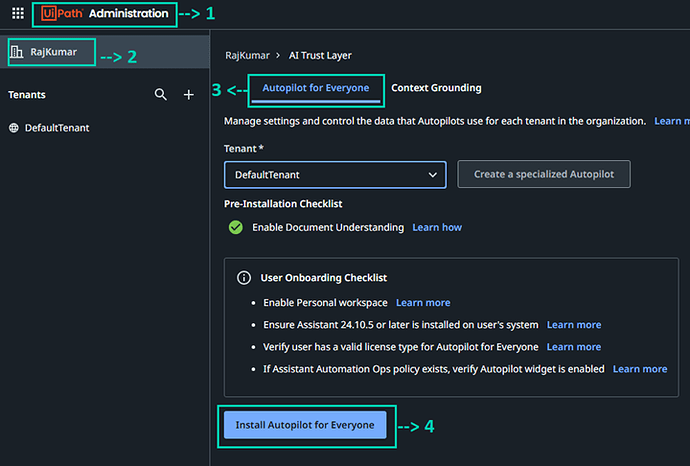Click the User Onboarding Checklist heading
The width and height of the screenshot is (690, 466).
tap(323, 278)
